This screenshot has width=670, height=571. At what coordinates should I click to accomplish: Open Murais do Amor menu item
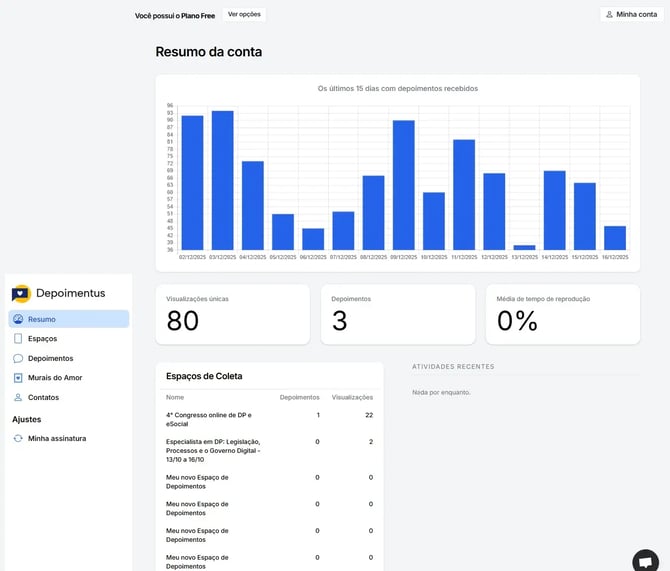click(55, 378)
